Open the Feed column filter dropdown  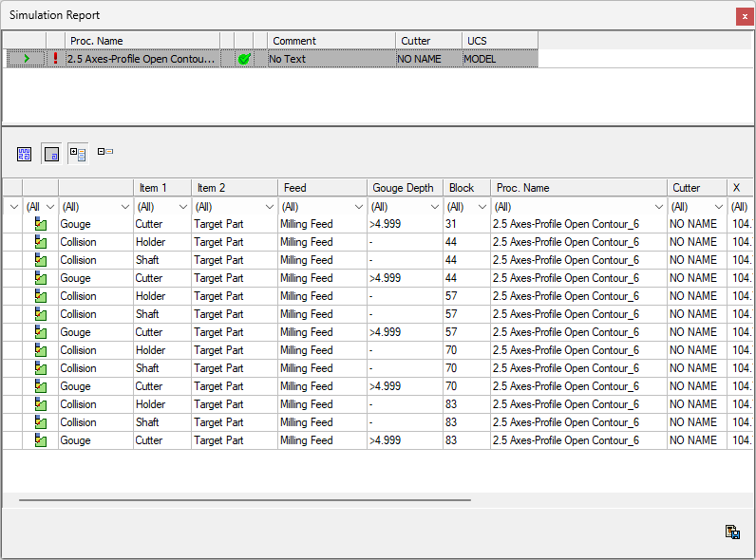click(x=357, y=207)
